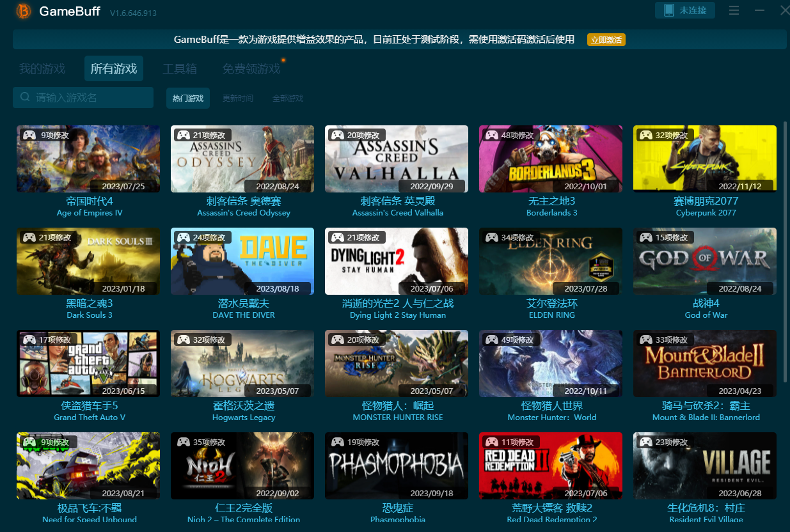Click gamepad icon on Assassin's Creed Valhalla card
The height and width of the screenshot is (532, 790).
[x=338, y=135]
